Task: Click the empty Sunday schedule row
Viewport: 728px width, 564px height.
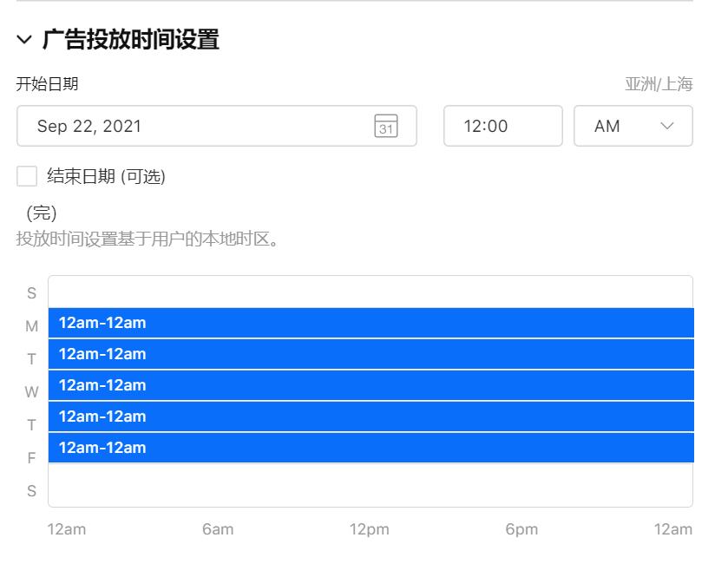Action: [x=371, y=291]
